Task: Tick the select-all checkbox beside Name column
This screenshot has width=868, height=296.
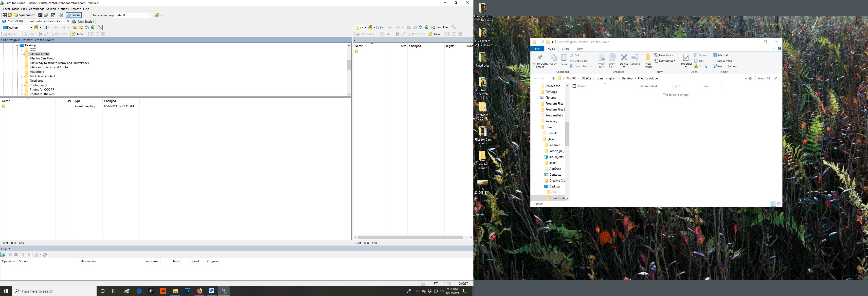Action: click(574, 86)
